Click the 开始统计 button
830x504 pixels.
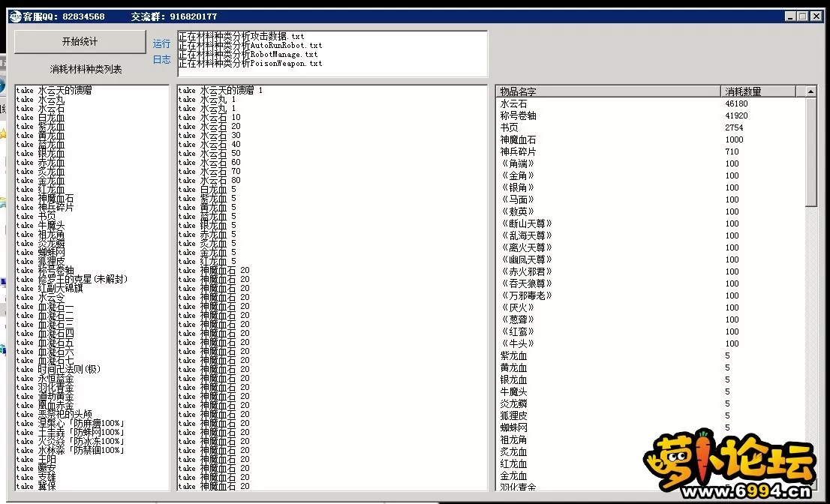click(80, 42)
